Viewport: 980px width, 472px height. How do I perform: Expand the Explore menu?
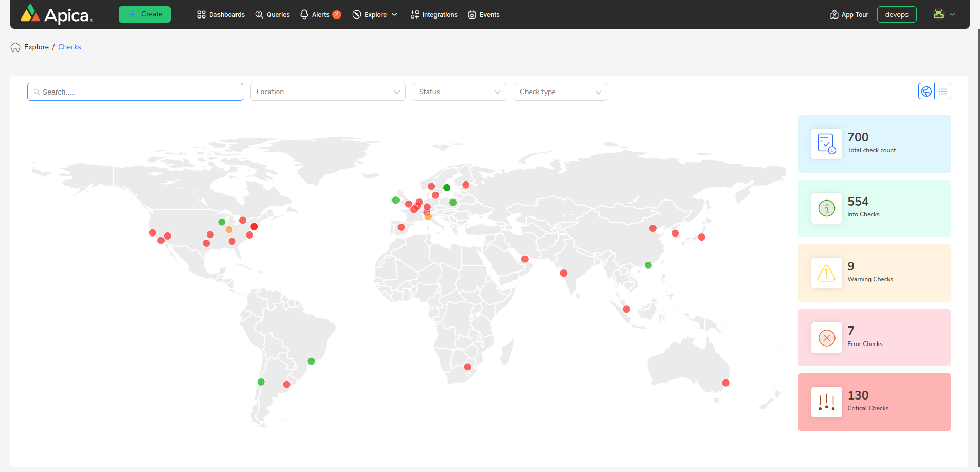coord(375,15)
